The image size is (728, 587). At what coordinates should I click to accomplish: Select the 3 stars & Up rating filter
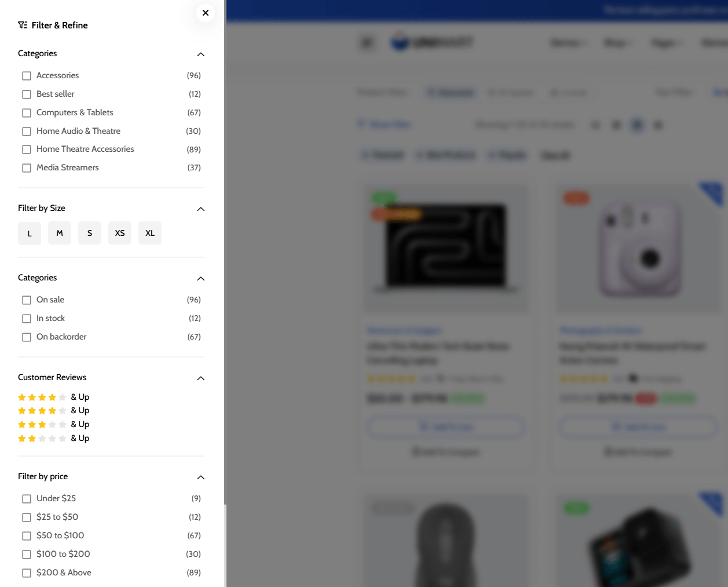(x=53, y=425)
